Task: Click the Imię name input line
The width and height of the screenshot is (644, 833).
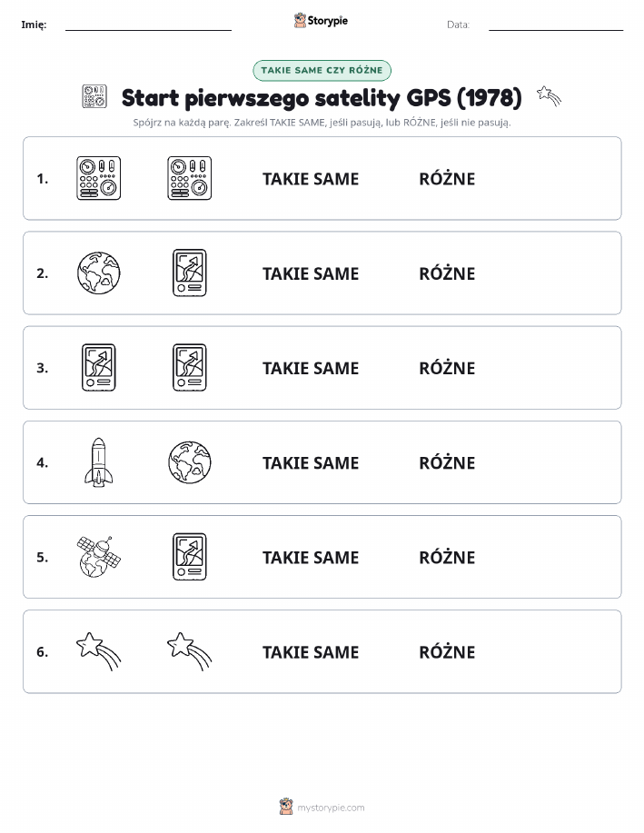Action: click(148, 25)
